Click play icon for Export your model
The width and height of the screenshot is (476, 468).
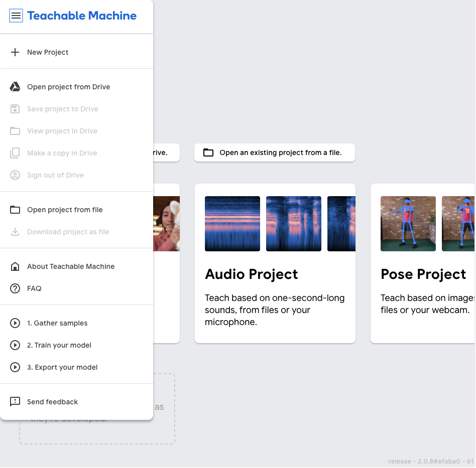[x=15, y=367]
